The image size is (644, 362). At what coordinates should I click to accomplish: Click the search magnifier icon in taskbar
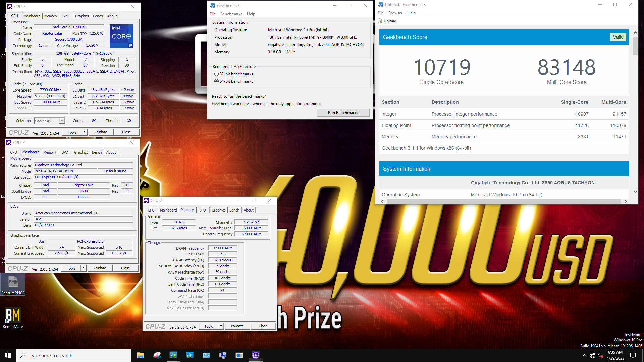23,355
